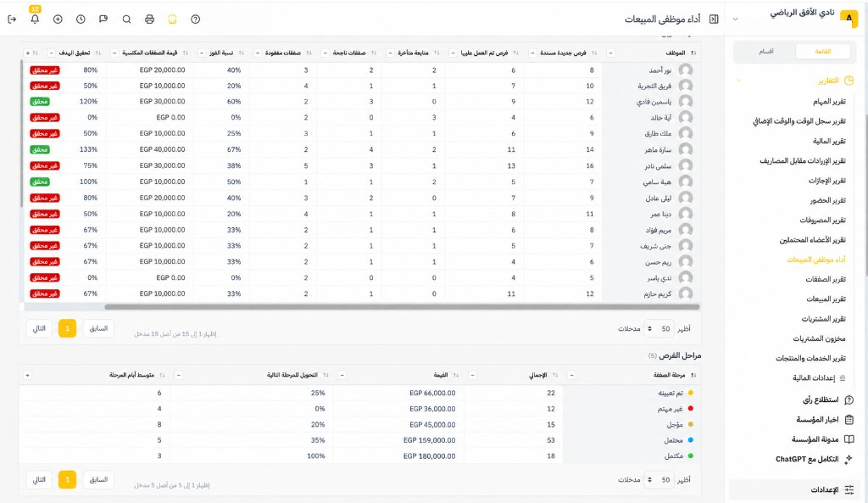
Task: Sort by القيمة column in stages table
Action: point(455,376)
